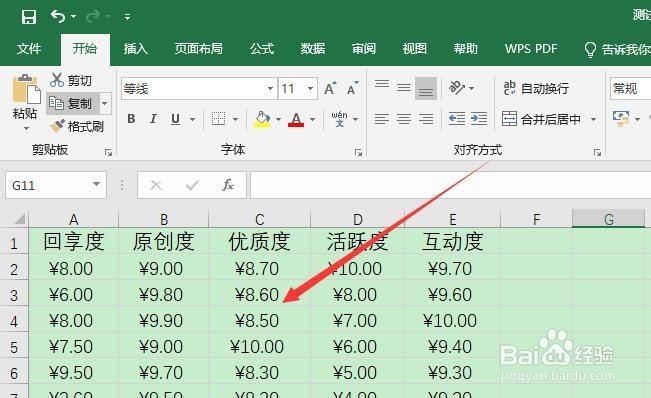This screenshot has width=651, height=398.
Task: Switch to the 页面布局 ribbon tab
Action: coord(198,49)
